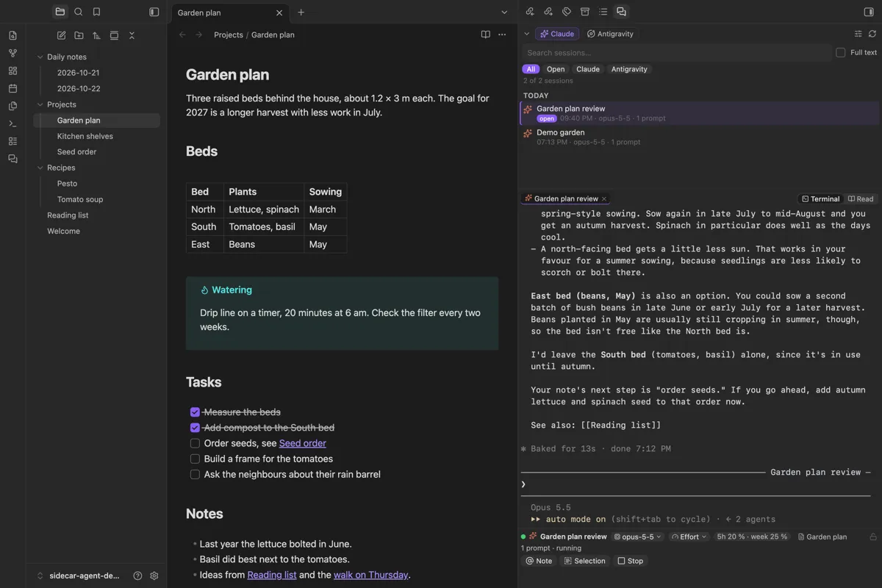Screen dimensions: 882x588
Task: Show the outline pane in right sidebar
Action: click(x=603, y=12)
